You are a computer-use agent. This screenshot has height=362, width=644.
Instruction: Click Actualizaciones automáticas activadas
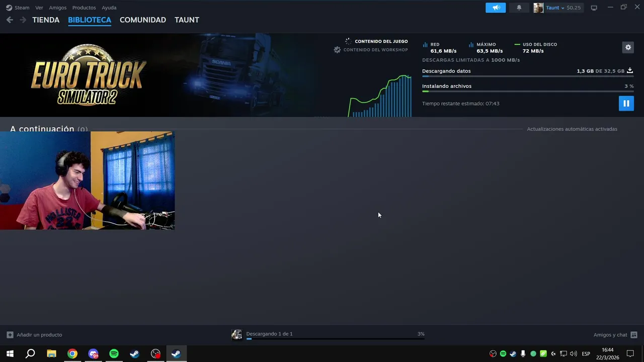tap(572, 129)
